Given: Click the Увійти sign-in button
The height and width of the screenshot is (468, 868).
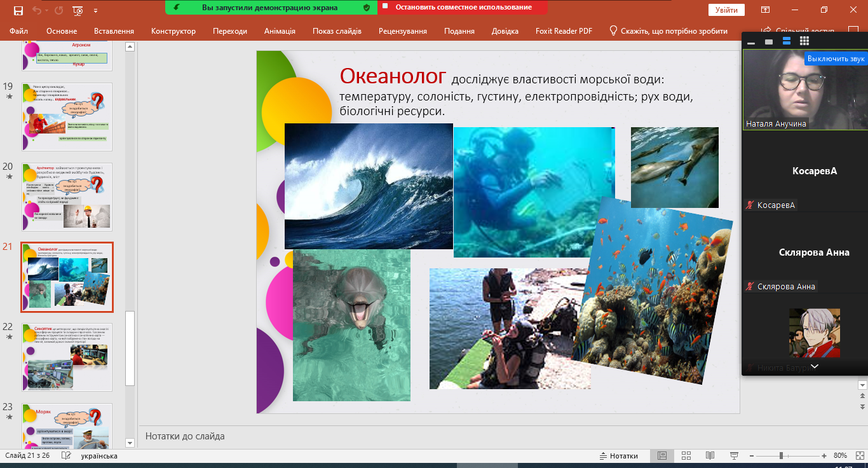Looking at the screenshot, I should click(726, 10).
